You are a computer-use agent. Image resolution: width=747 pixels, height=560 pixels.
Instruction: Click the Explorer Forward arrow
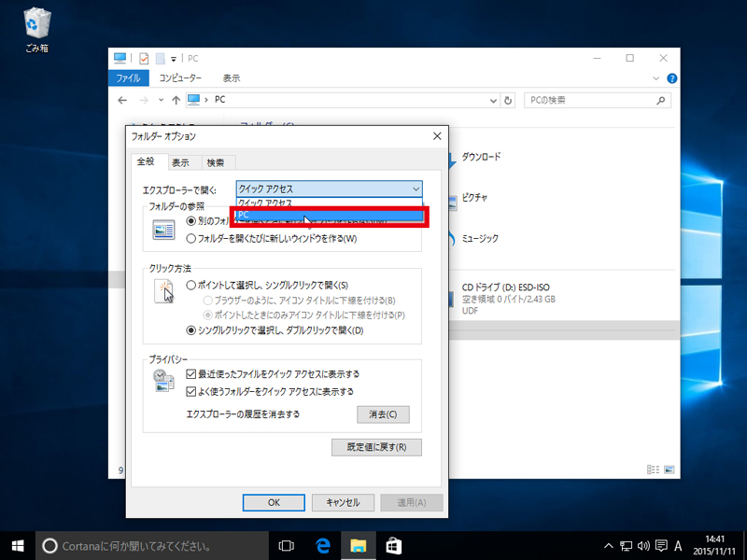(x=144, y=100)
